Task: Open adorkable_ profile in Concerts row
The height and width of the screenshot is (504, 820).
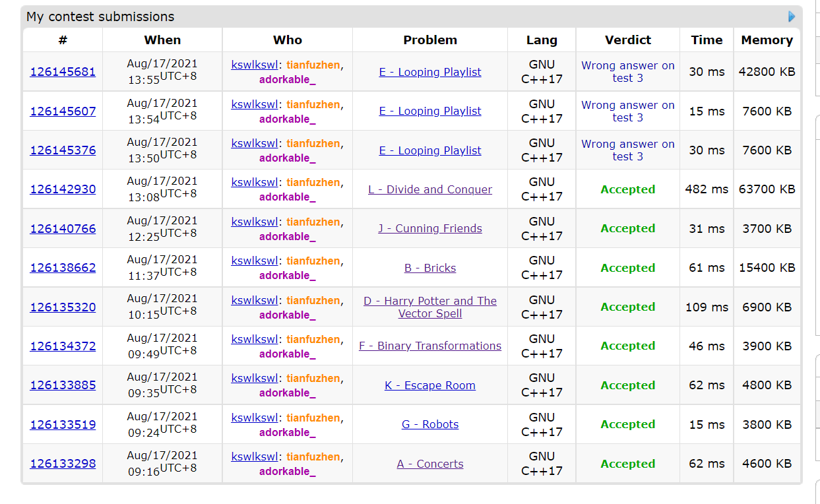Action: point(287,471)
